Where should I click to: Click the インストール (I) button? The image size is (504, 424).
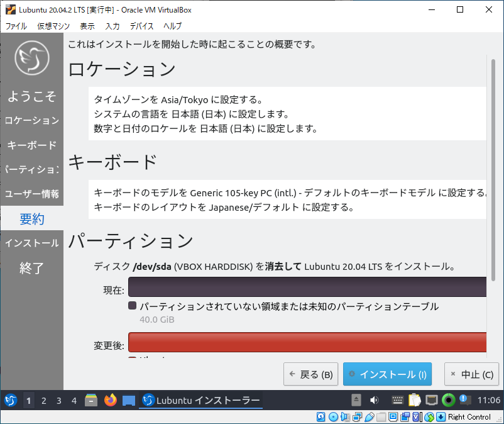(387, 374)
